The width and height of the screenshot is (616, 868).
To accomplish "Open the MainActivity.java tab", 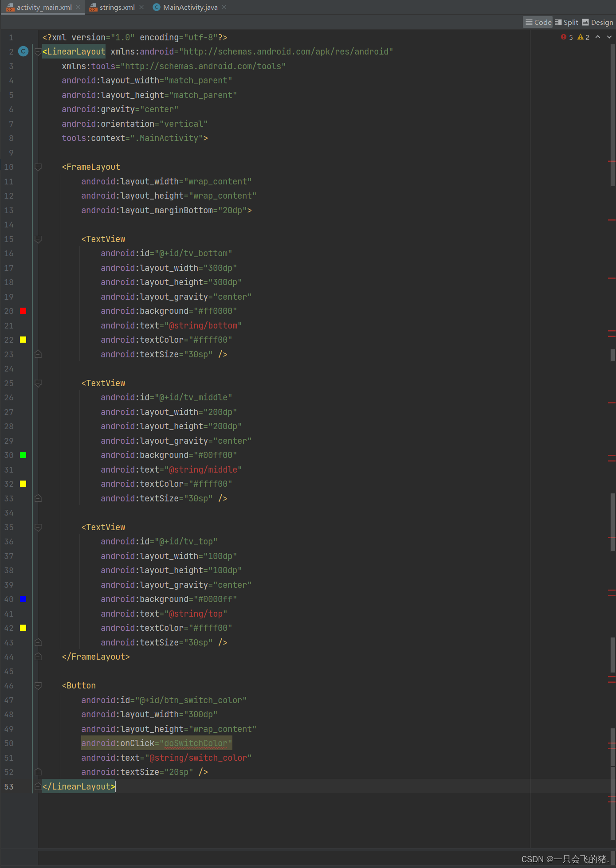I will point(190,7).
